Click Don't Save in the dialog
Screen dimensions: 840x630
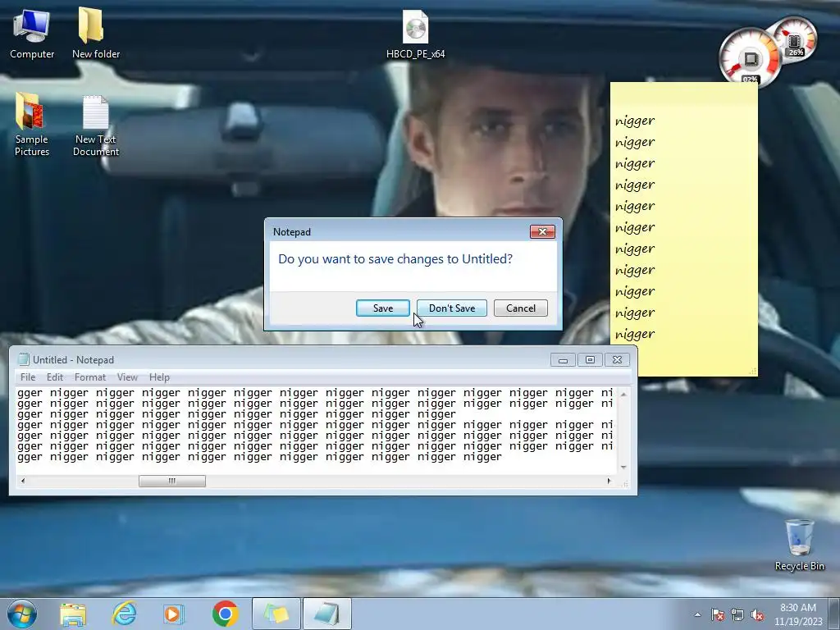point(452,308)
